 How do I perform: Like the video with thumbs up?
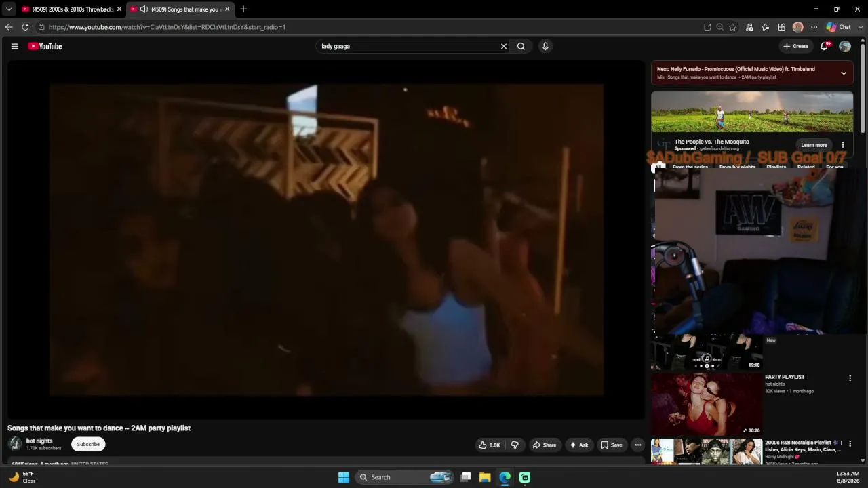point(490,445)
